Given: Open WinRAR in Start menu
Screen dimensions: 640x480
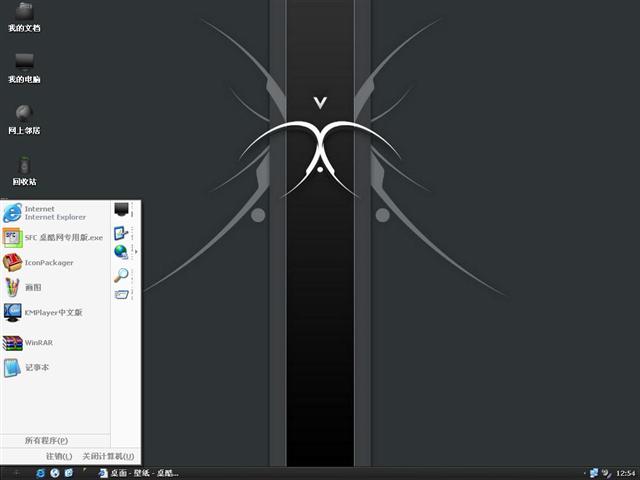Looking at the screenshot, I should [x=55, y=343].
